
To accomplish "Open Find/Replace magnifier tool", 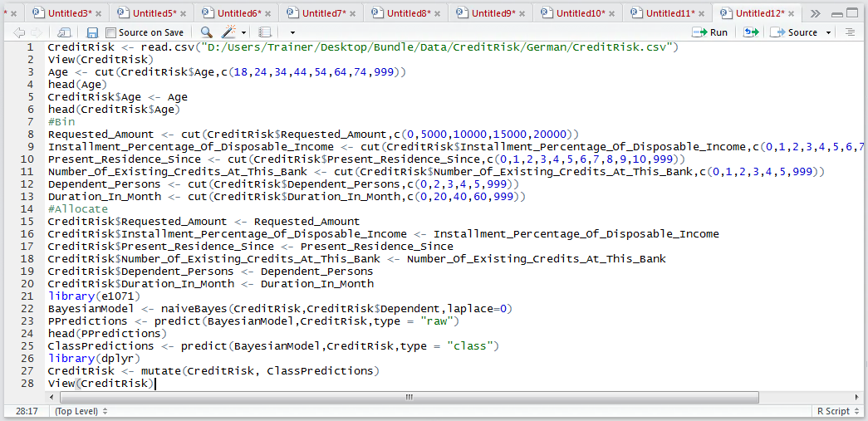I will pos(206,32).
